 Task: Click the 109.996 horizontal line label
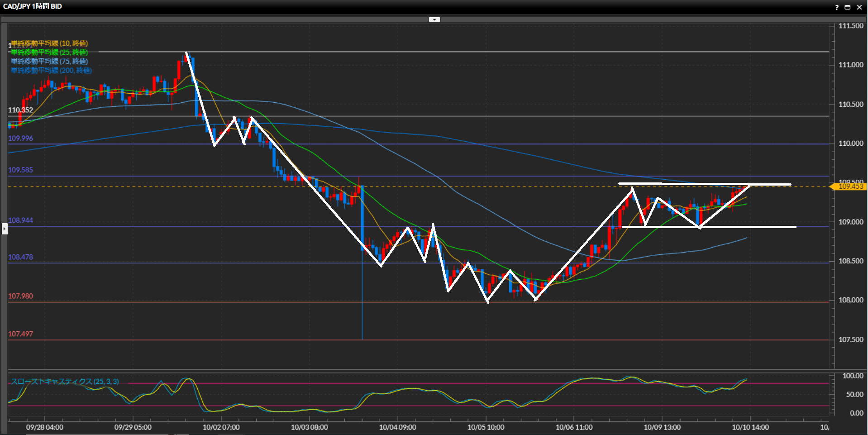pos(20,139)
